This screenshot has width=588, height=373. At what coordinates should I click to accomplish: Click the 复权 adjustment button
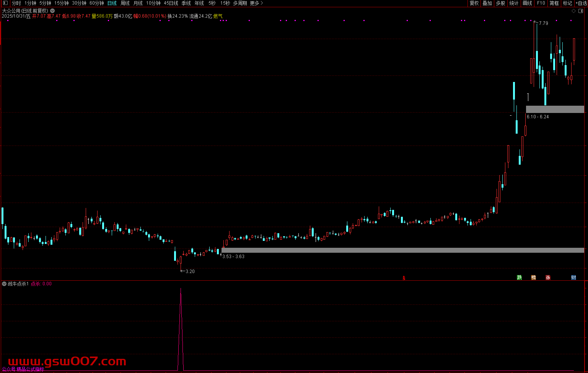pyautogui.click(x=474, y=3)
